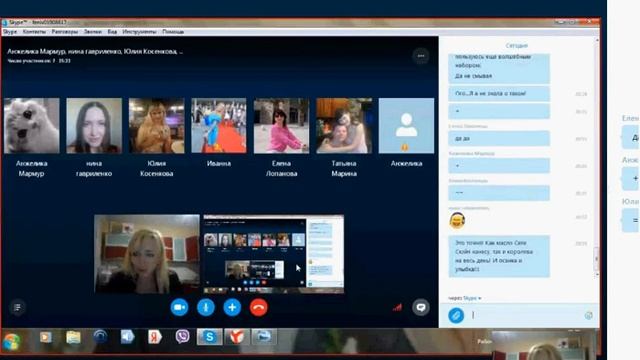Switch to the Skype taskbar button
The image size is (640, 360).
[x=209, y=337]
